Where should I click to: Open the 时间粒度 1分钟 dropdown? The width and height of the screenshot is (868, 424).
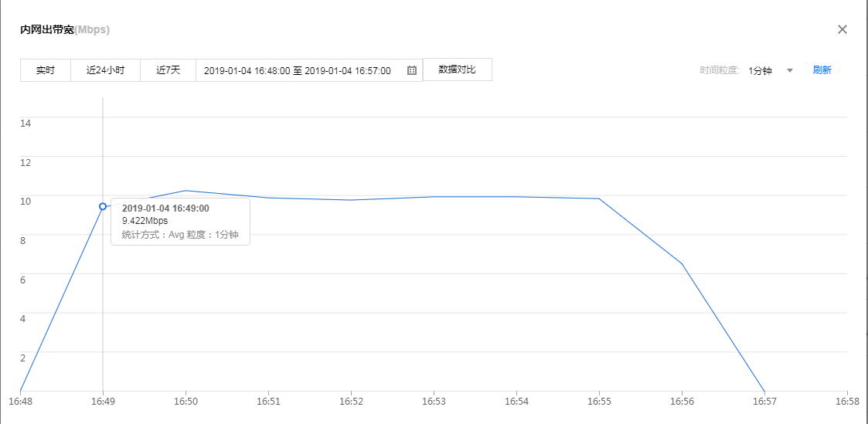(761, 70)
